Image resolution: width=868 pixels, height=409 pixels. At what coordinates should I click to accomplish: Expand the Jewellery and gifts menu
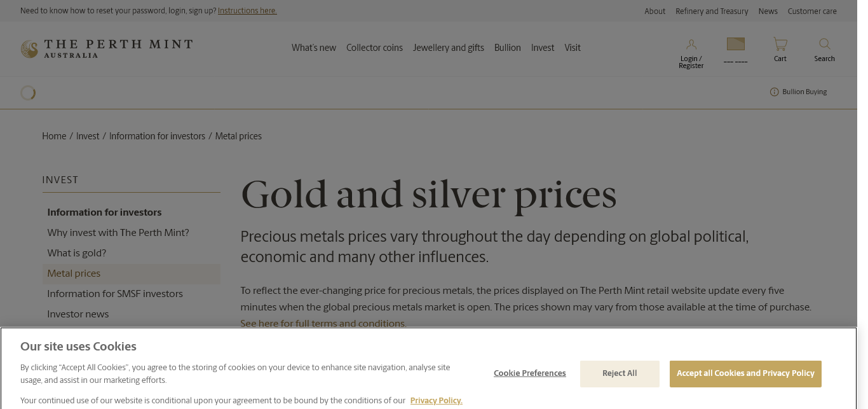[x=448, y=48]
